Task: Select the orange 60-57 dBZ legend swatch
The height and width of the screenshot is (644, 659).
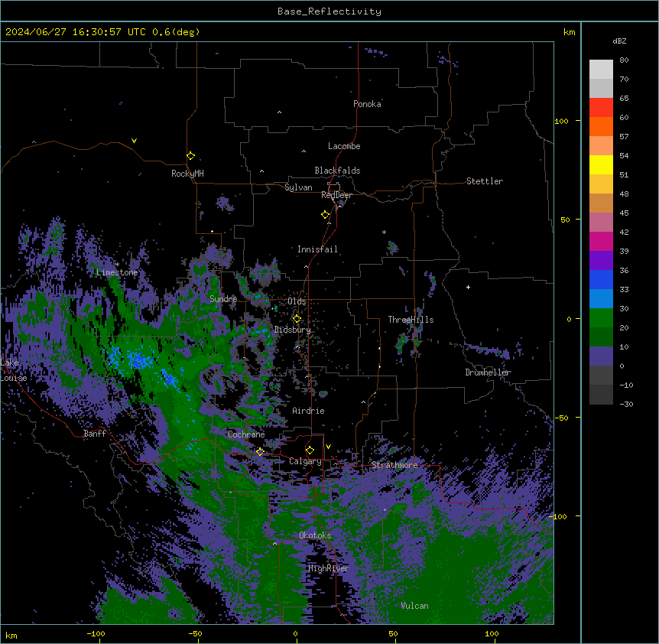Action: click(x=601, y=126)
